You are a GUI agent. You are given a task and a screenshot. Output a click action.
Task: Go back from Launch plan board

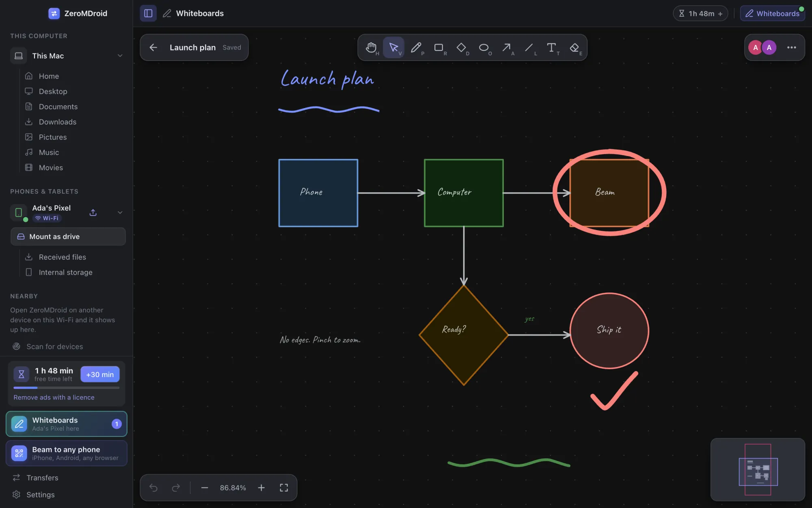click(153, 48)
